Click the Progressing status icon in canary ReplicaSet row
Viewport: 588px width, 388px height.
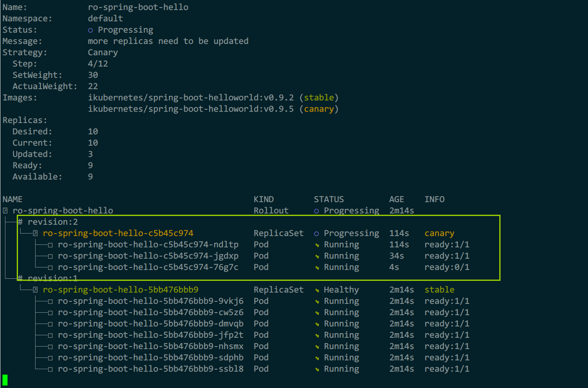(x=316, y=234)
